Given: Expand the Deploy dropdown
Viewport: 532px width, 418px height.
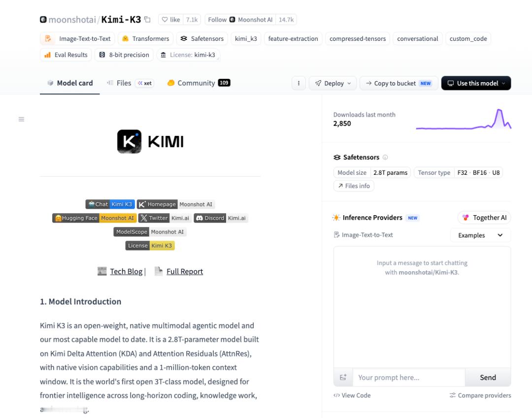Looking at the screenshot, I should coord(332,83).
